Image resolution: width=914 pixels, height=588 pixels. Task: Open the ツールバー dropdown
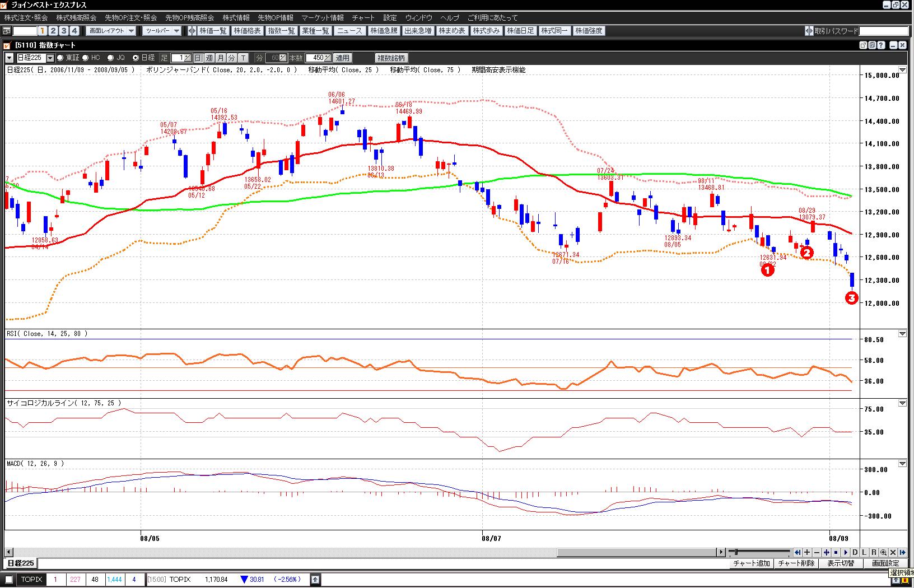(162, 31)
